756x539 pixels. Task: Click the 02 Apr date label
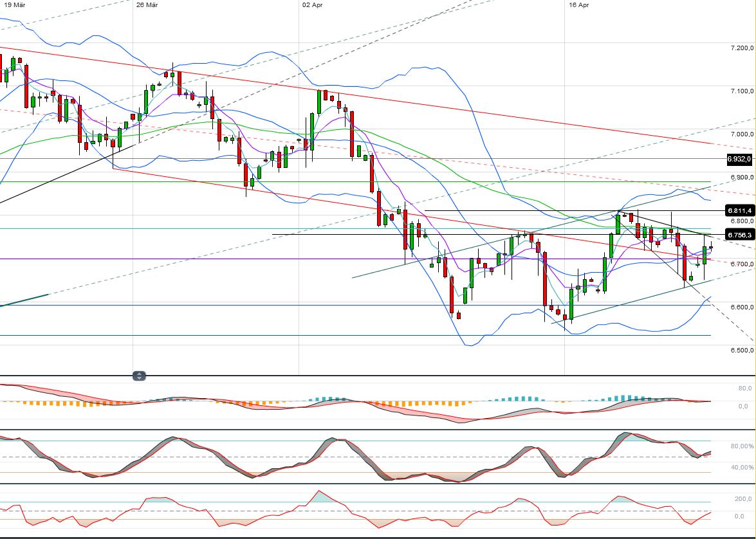tap(313, 5)
